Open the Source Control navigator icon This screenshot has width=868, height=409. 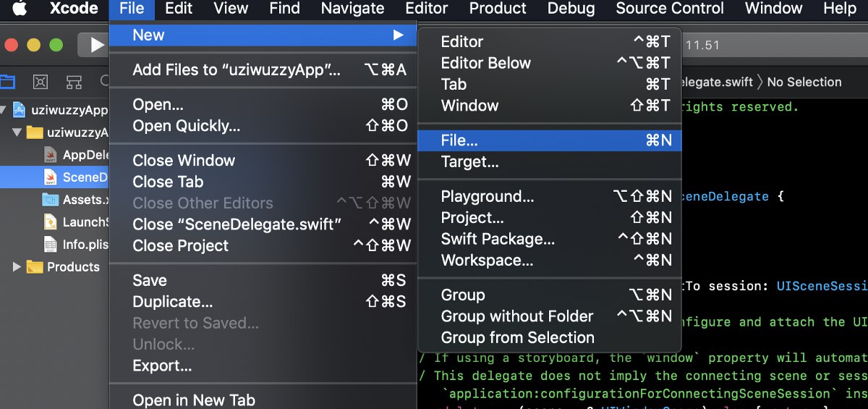tap(41, 81)
